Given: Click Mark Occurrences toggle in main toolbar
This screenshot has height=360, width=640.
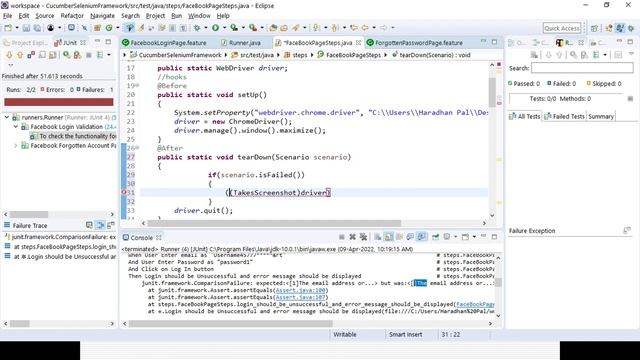Looking at the screenshot, I should tap(141, 28).
